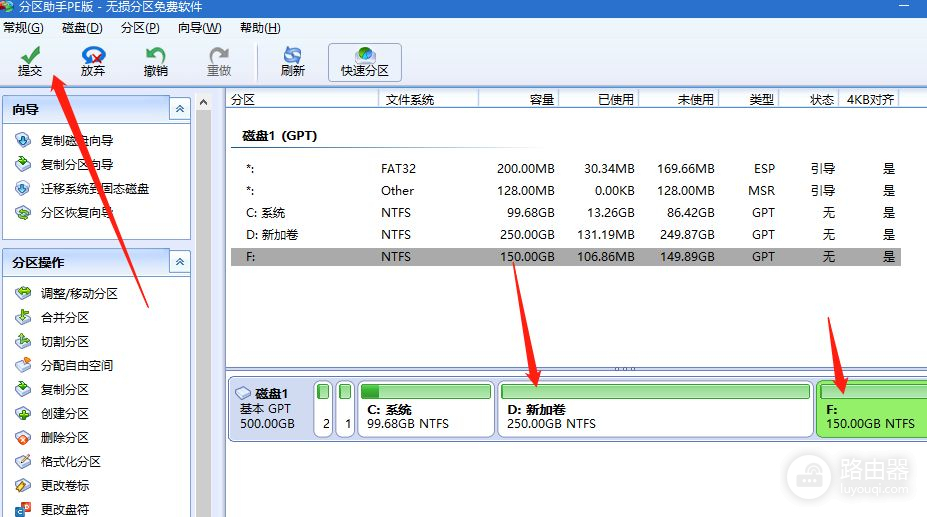927x517 pixels.
Task: Click the 刷新 (Refresh) toolbar icon
Action: click(292, 61)
